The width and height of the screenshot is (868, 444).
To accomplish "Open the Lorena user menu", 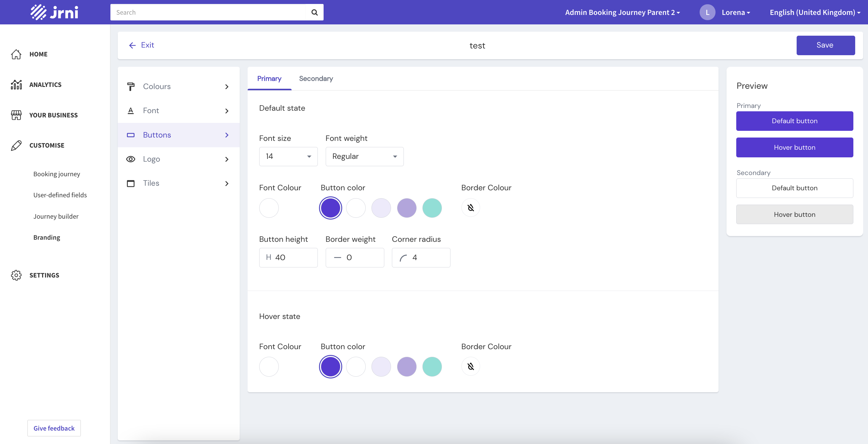I will click(x=736, y=13).
